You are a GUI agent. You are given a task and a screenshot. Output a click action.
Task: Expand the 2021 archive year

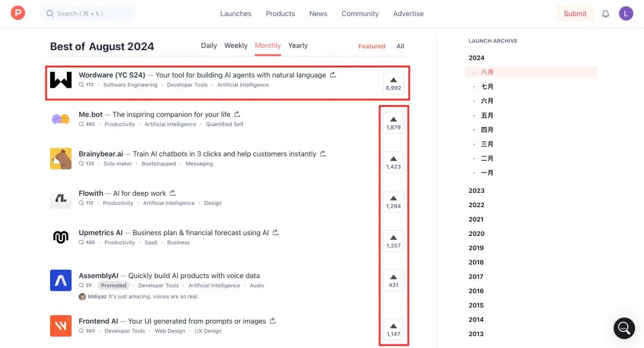[476, 219]
